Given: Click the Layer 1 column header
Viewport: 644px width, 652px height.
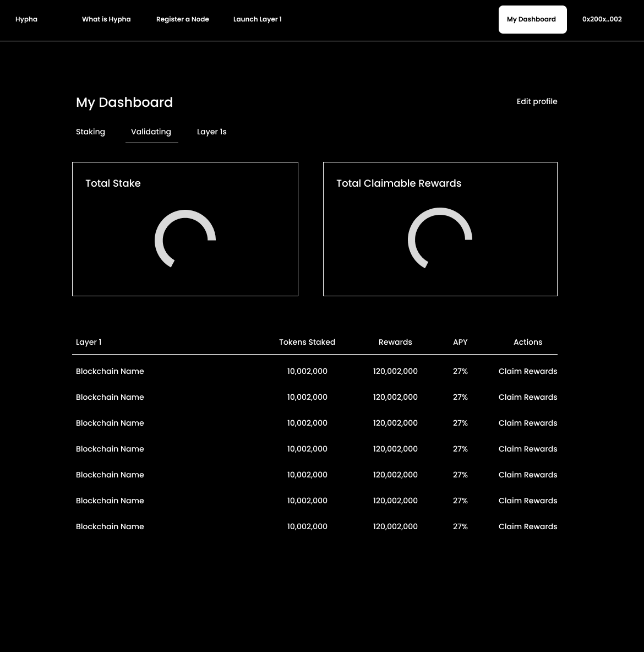Looking at the screenshot, I should coord(88,342).
